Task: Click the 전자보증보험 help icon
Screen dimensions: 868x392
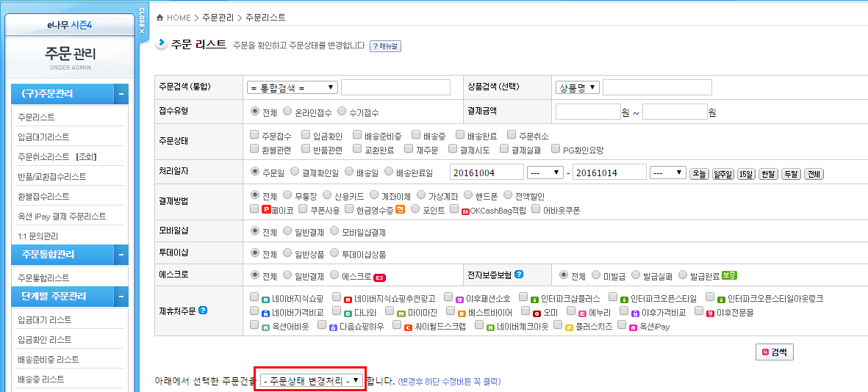Action: 519,275
